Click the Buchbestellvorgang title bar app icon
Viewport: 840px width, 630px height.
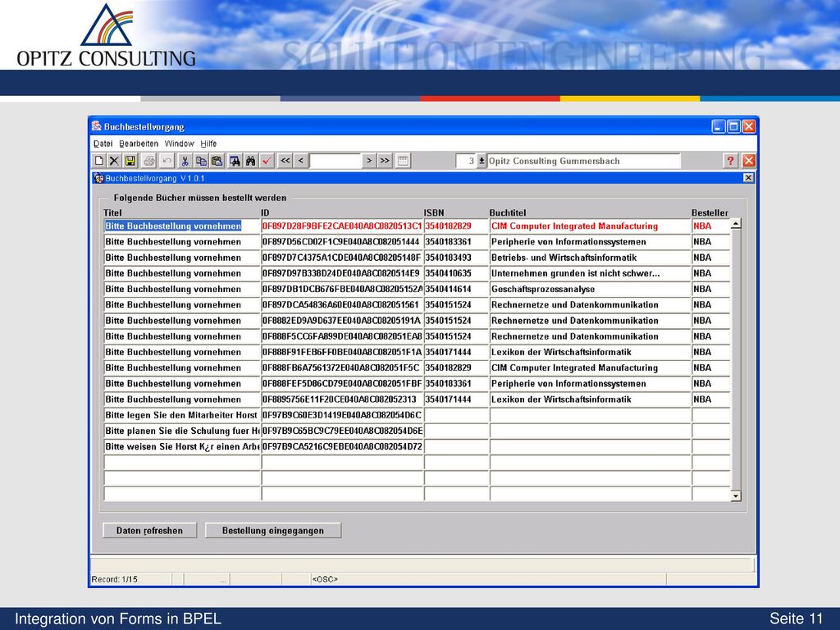tap(97, 126)
